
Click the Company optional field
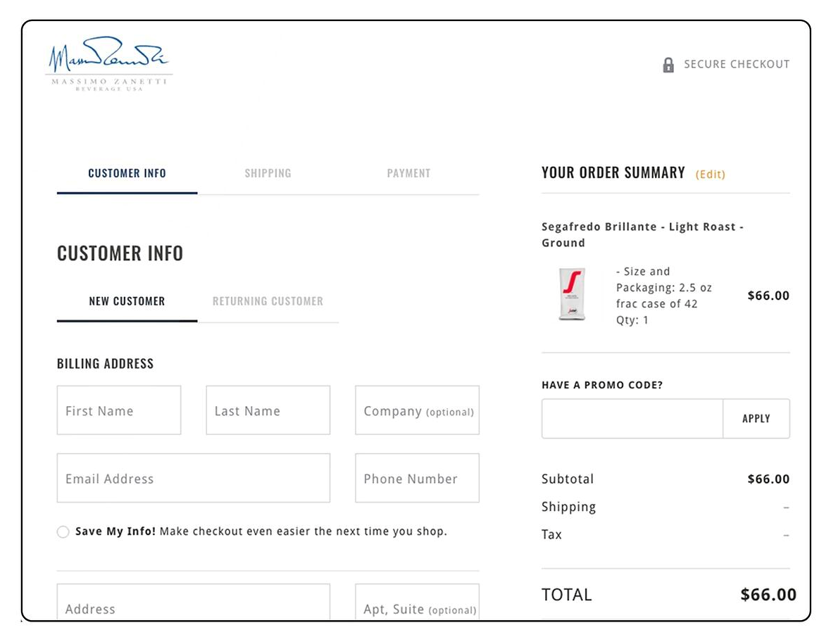tap(417, 410)
